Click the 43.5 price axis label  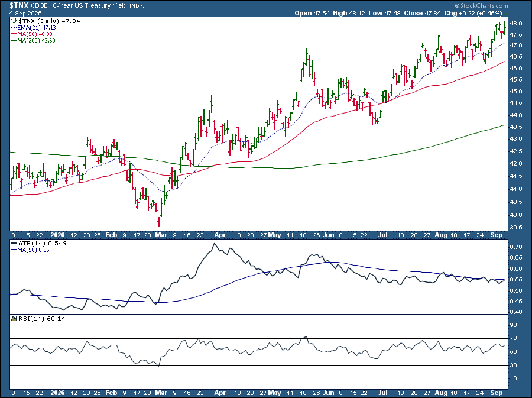point(515,127)
